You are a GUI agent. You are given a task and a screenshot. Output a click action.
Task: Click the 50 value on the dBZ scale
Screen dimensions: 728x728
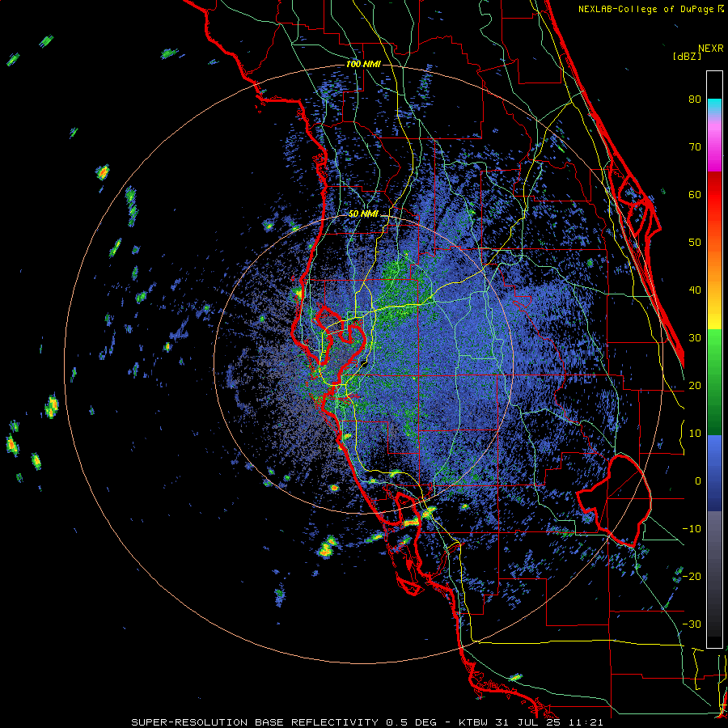coord(695,243)
